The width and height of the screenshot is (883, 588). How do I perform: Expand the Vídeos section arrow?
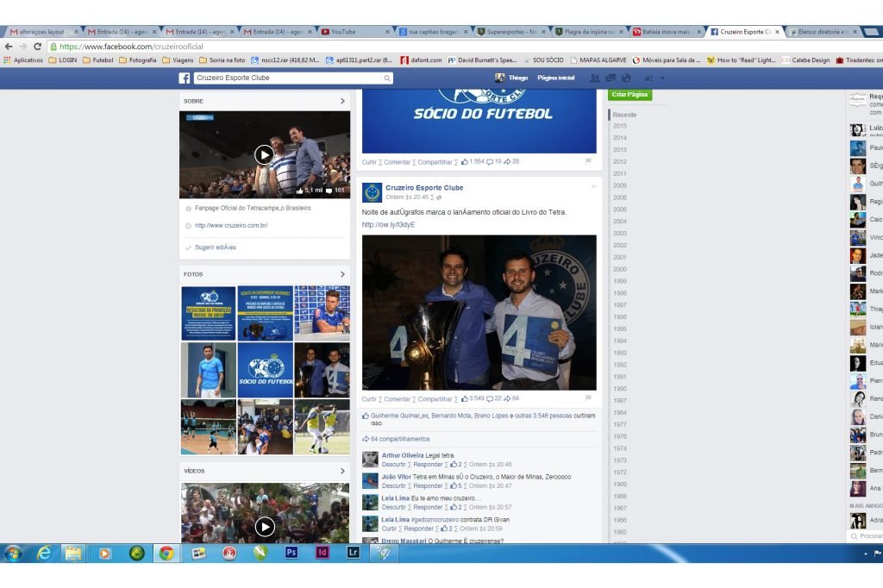(342, 471)
